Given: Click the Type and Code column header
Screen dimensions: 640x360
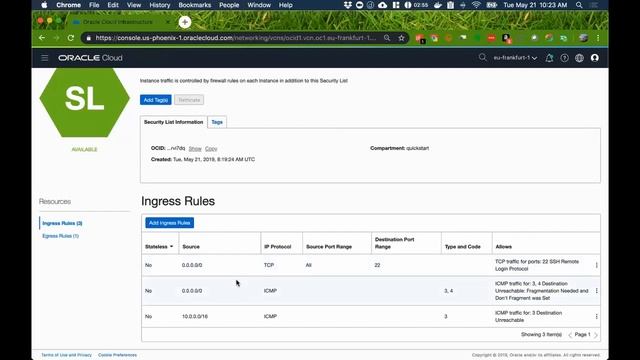Looking at the screenshot, I should click(x=462, y=247).
